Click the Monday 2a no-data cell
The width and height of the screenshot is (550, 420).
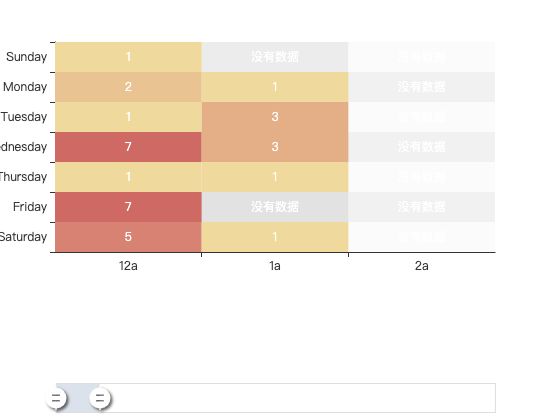point(422,87)
